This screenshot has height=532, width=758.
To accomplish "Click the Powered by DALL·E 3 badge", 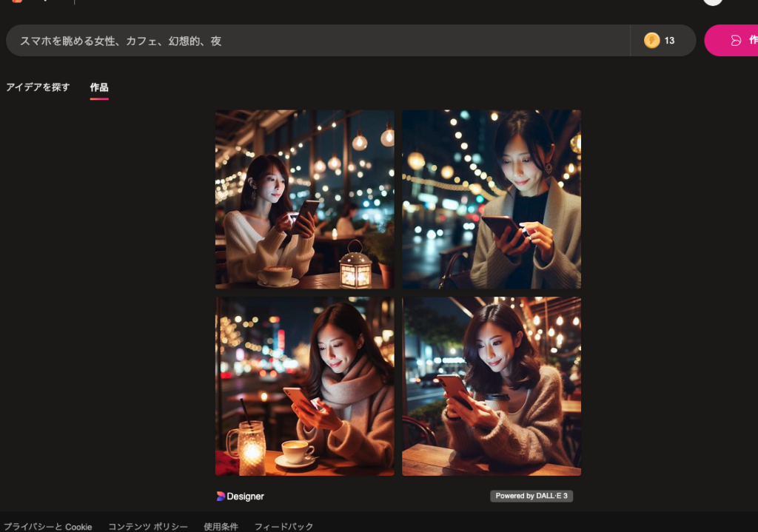I will tap(531, 496).
